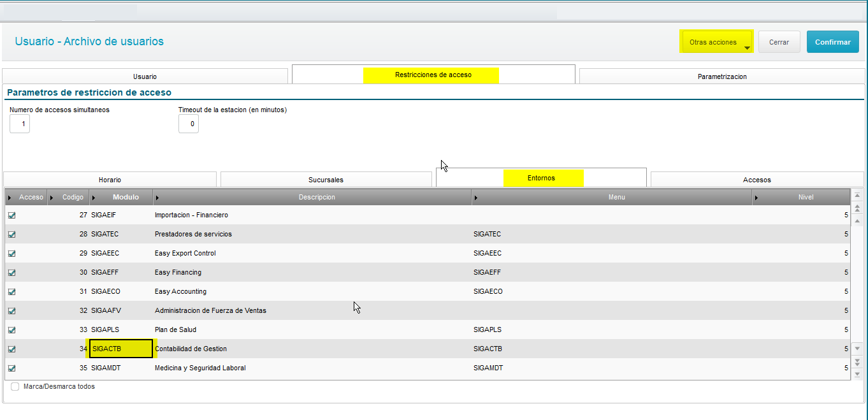Viewport: 868px width, 420px height.
Task: Click the Codigo column header arrow
Action: coord(52,198)
